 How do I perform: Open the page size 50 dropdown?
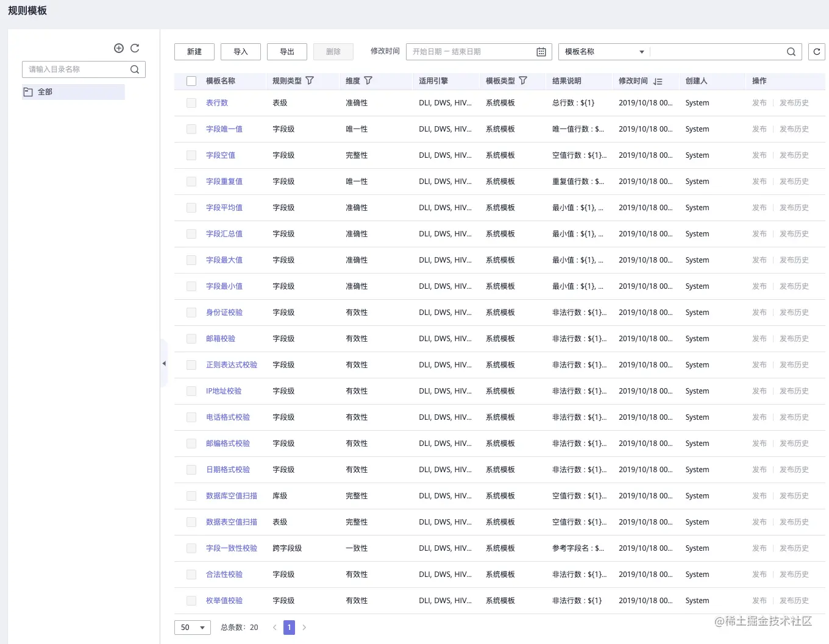(x=193, y=628)
